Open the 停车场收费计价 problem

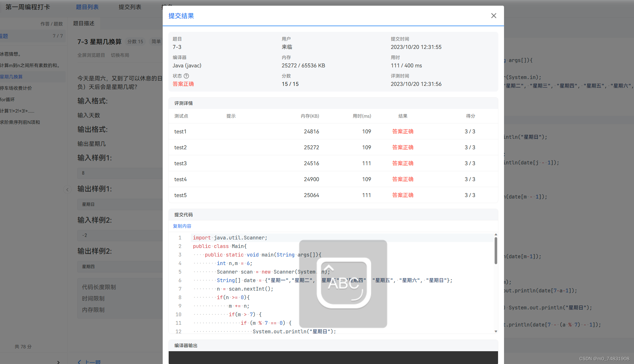click(x=15, y=88)
